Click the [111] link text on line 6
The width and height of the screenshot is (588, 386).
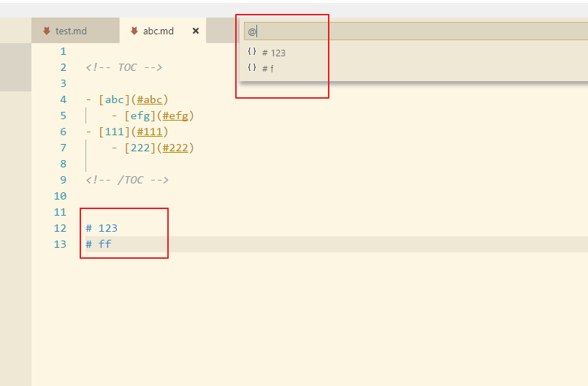click(115, 132)
